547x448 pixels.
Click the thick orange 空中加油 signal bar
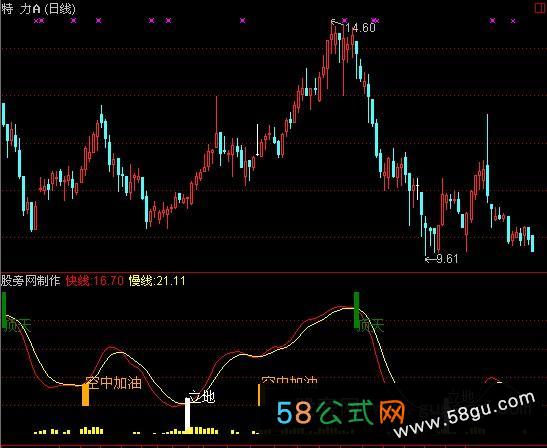85,395
